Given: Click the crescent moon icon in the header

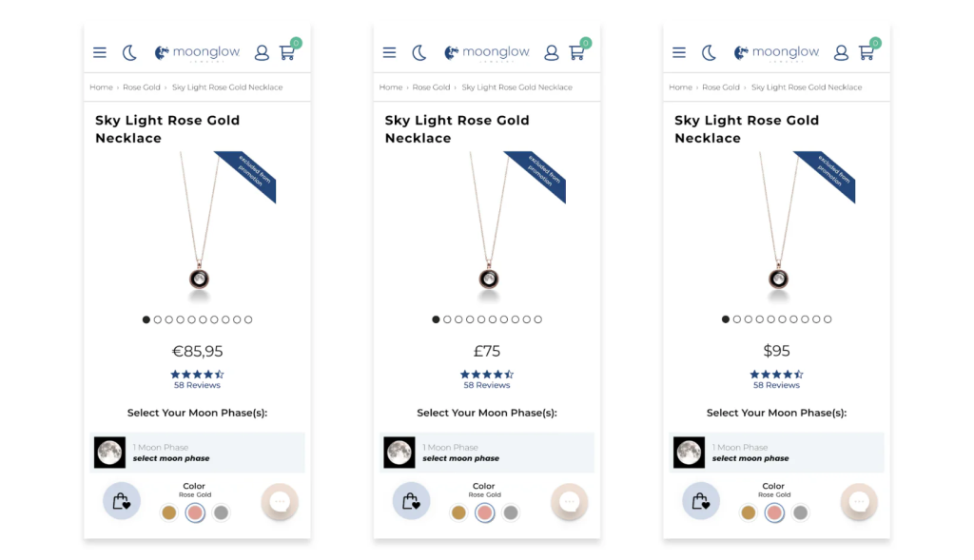Looking at the screenshot, I should [x=129, y=52].
